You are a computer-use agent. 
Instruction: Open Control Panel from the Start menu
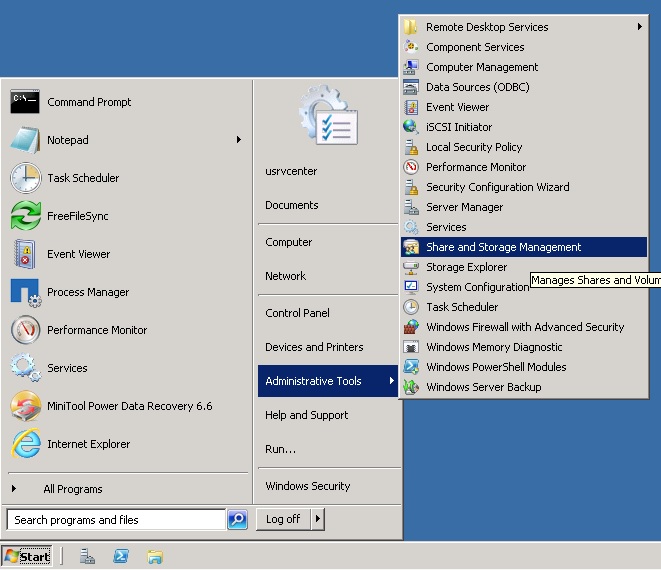coord(297,313)
